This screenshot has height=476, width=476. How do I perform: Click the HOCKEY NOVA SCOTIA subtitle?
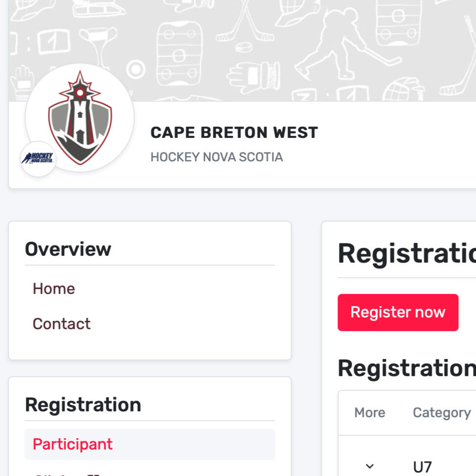216,157
